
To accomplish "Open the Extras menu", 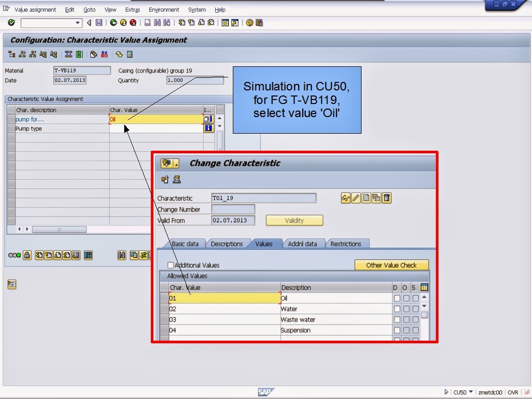I will click(132, 10).
